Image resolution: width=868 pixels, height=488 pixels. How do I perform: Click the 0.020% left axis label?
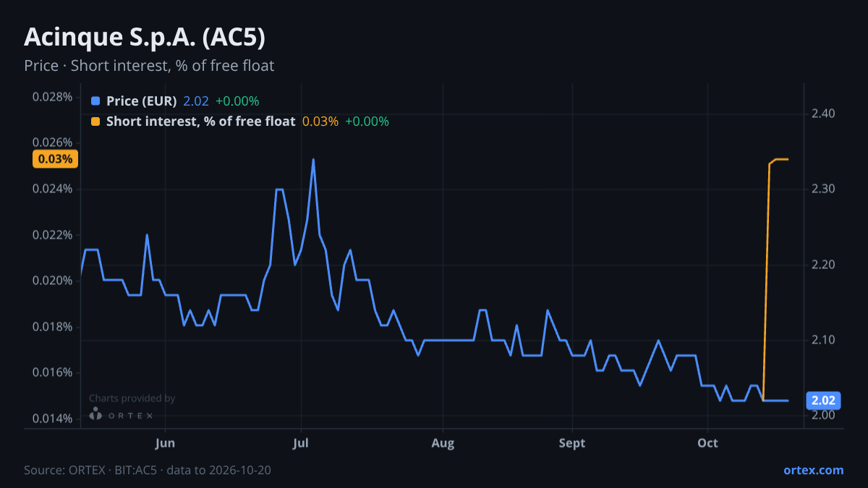[x=52, y=281]
